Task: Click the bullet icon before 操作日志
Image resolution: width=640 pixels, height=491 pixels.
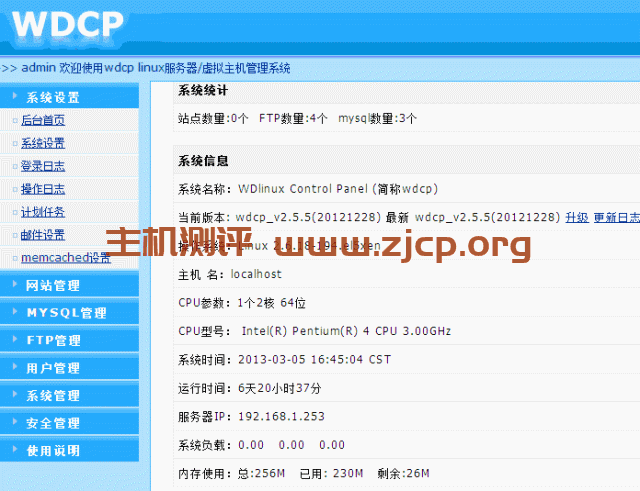Action: pyautogui.click(x=15, y=189)
